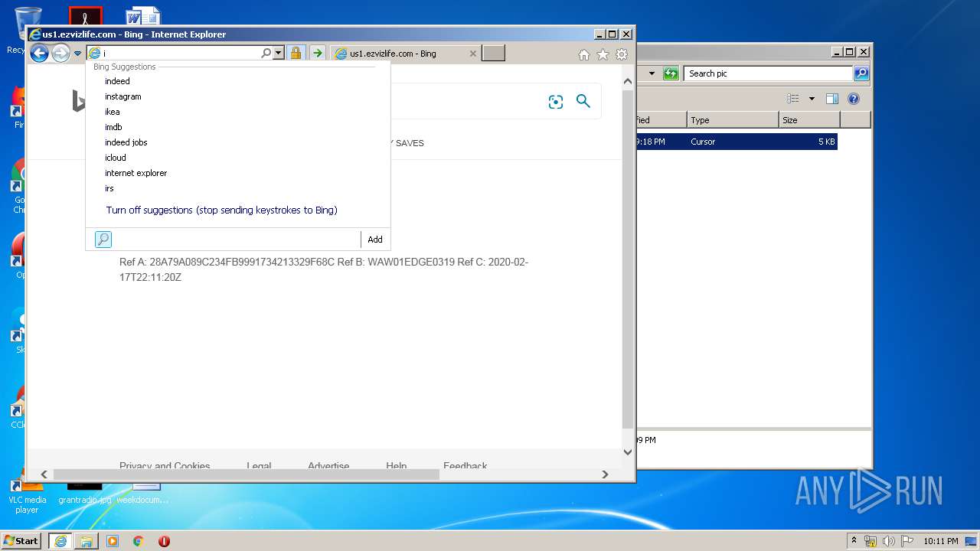The width and height of the screenshot is (980, 551).
Task: Open the recent pages dropdown arrow
Action: (77, 54)
